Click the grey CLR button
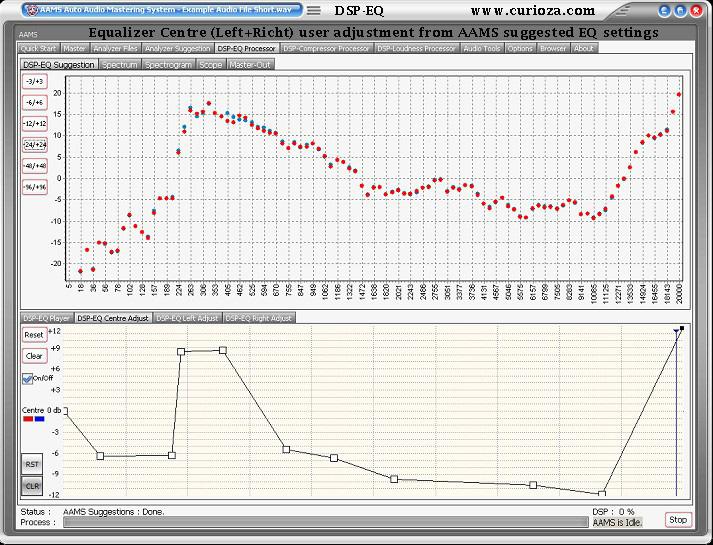This screenshot has height=545, width=713. tap(32, 486)
